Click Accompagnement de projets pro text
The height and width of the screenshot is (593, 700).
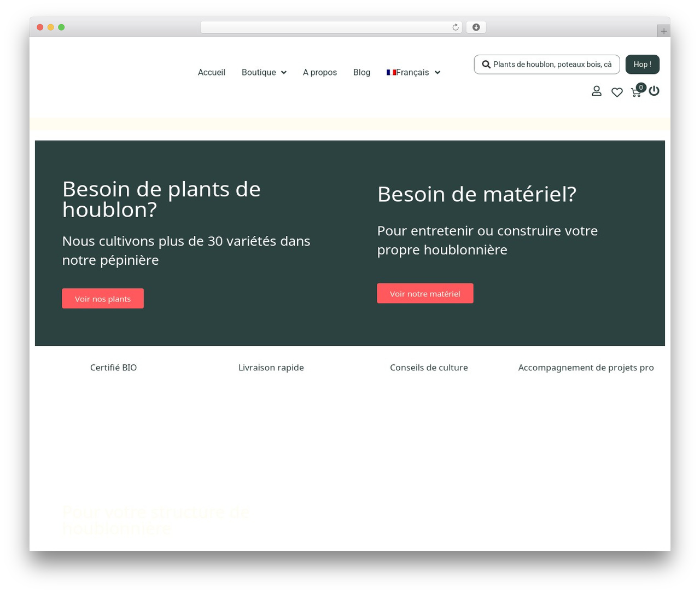[x=586, y=368]
